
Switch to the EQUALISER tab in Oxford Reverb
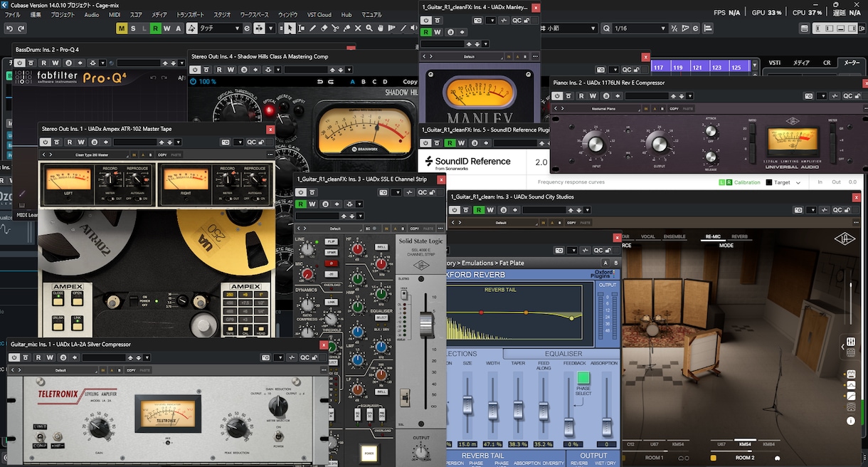(563, 353)
